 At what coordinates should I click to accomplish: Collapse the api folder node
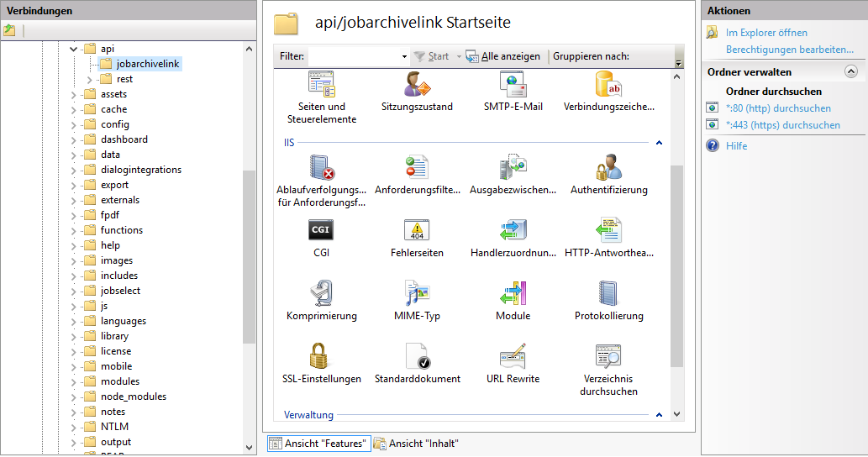click(x=74, y=50)
